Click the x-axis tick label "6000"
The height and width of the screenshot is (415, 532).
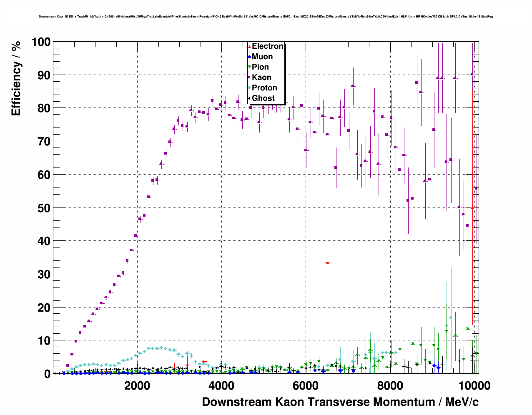pos(306,385)
